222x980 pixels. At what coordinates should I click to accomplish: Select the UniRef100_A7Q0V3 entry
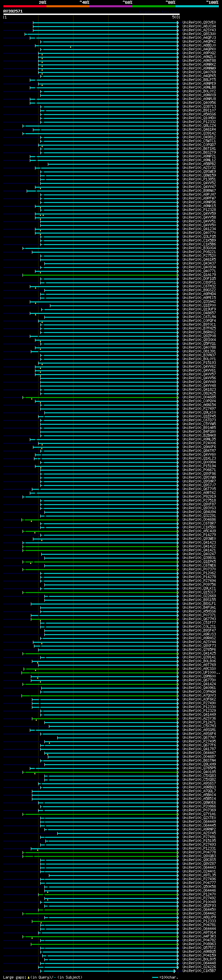point(199,695)
